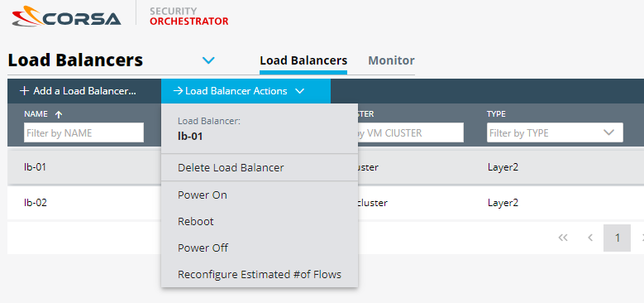
Task: Go to previous page arrow
Action: pyautogui.click(x=590, y=238)
